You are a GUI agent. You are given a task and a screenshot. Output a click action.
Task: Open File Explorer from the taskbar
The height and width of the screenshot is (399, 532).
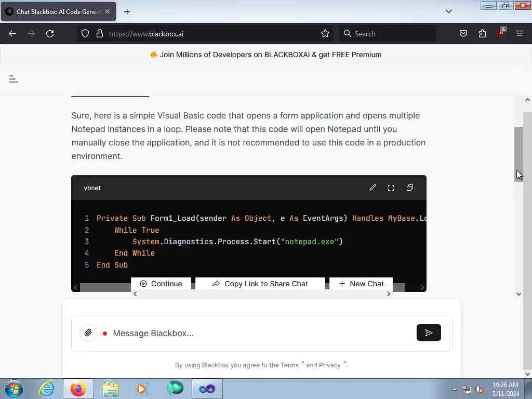(111, 389)
